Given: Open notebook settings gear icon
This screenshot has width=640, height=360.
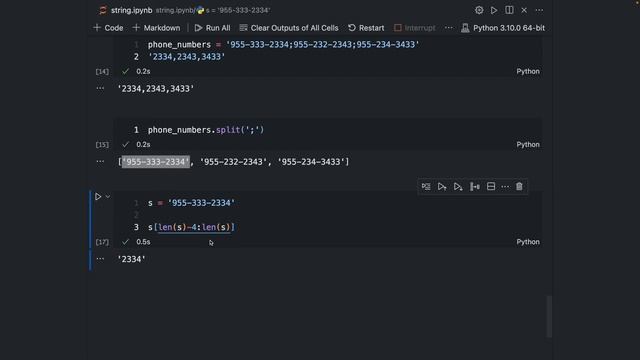Looking at the screenshot, I should tap(479, 10).
